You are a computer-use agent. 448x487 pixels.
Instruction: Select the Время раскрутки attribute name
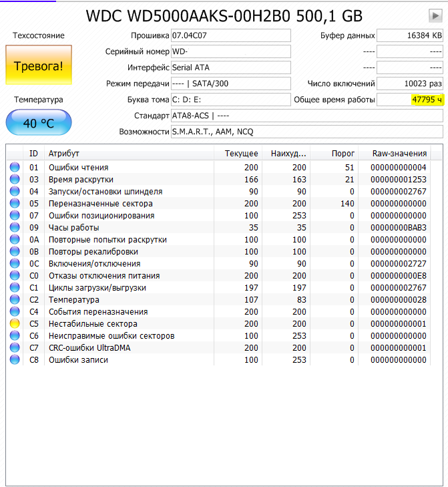click(81, 180)
